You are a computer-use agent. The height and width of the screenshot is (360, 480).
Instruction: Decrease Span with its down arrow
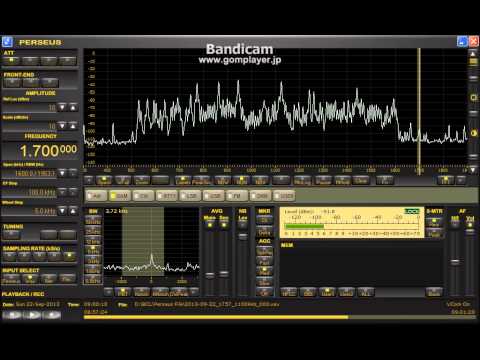[x=62, y=173]
